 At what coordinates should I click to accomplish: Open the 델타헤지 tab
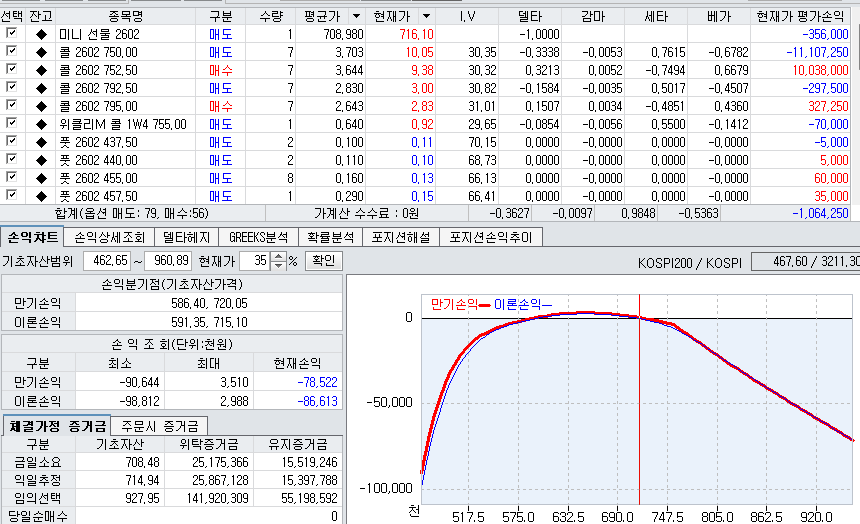click(x=186, y=237)
